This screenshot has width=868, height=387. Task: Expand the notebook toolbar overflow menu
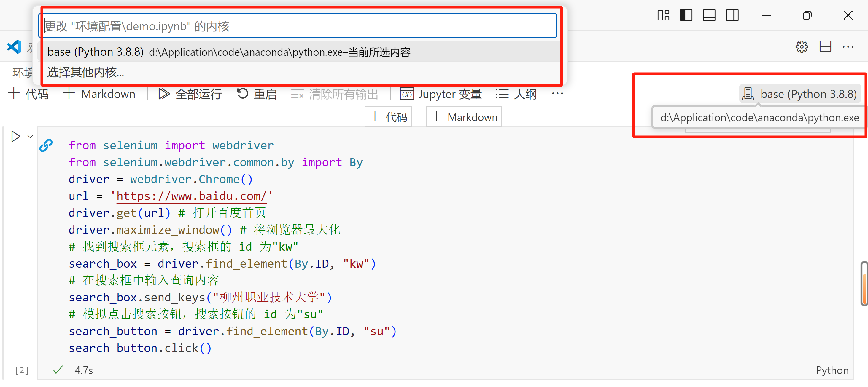click(557, 94)
